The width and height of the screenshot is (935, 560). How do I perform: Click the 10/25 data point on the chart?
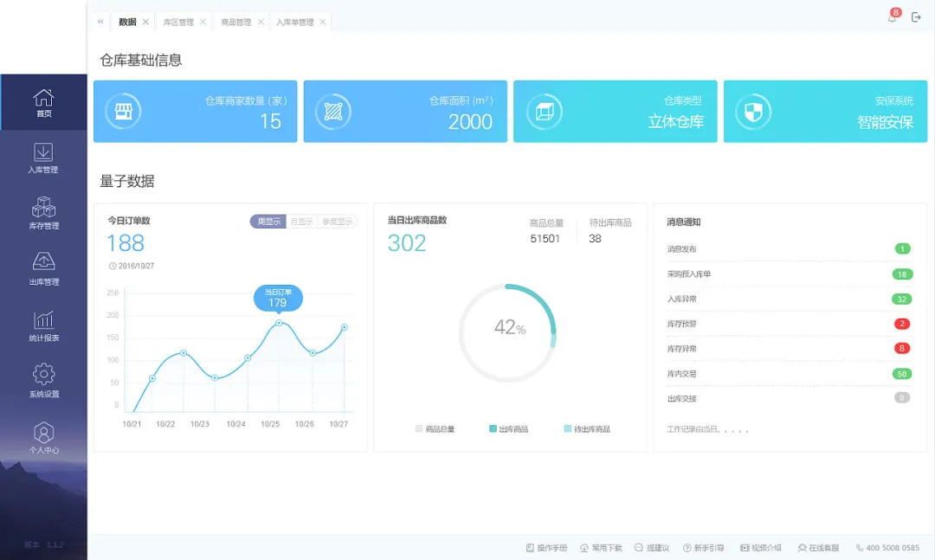[x=279, y=323]
